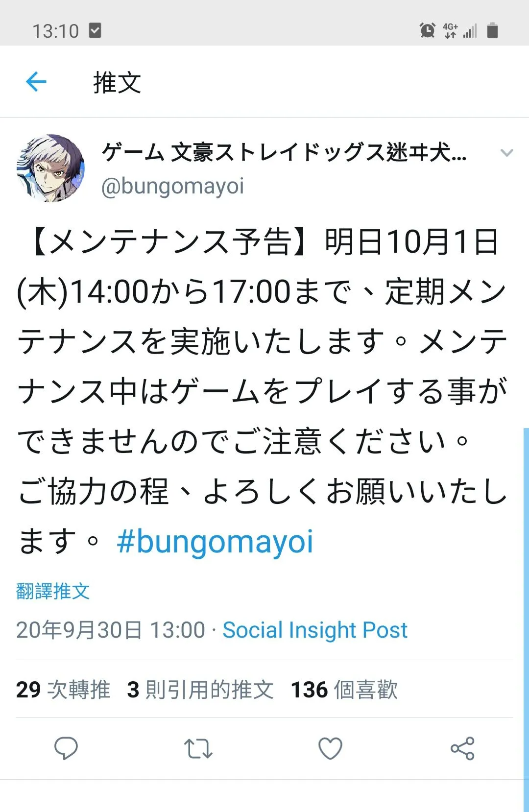Open the reply speech bubble icon

click(66, 748)
